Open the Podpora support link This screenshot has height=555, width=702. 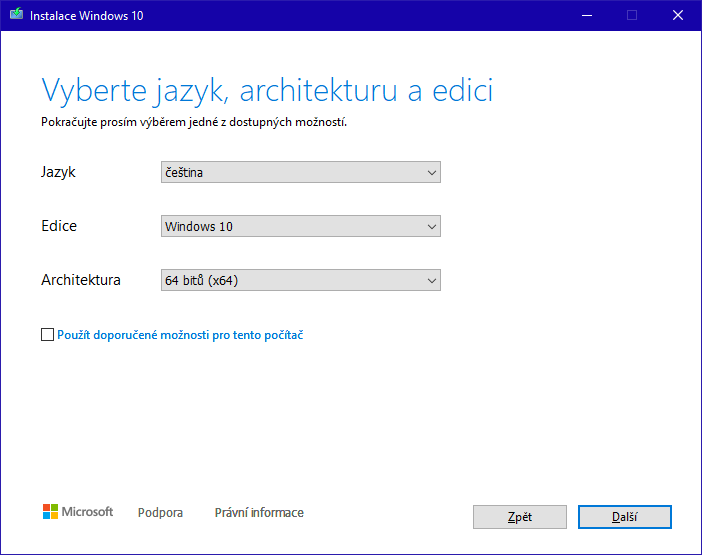[160, 513]
